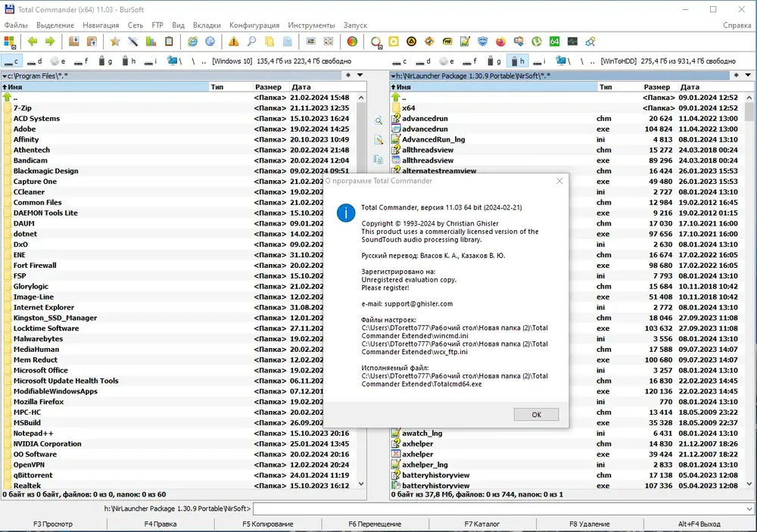Click the right panel vertical scrollbar thumb

coord(749,111)
